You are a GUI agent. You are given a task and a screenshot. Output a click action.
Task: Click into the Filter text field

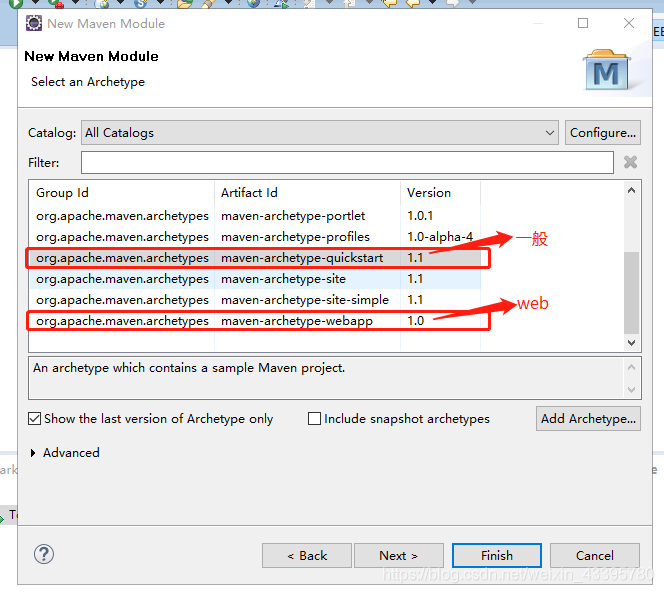347,163
